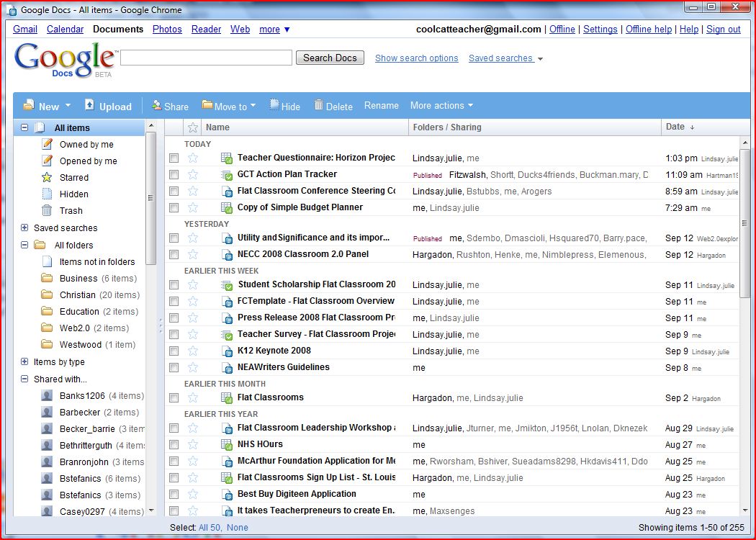Open spreadsheet icon for Copy of Simple Budget Planner
This screenshot has height=540, width=756.
pyautogui.click(x=227, y=208)
